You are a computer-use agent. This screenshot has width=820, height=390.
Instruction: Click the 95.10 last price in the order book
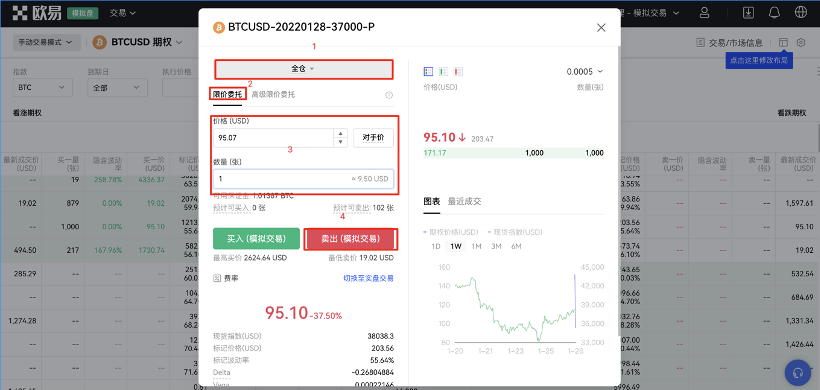439,138
